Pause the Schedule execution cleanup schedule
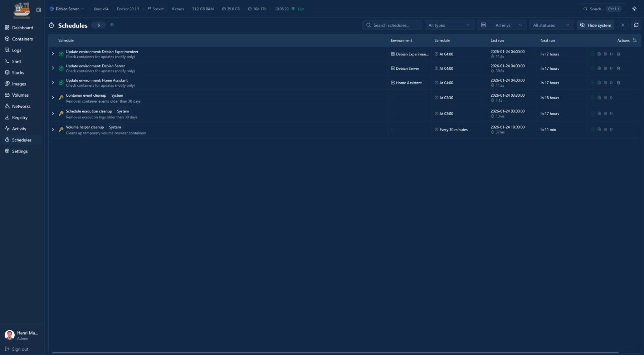644x355 pixels. click(x=605, y=114)
